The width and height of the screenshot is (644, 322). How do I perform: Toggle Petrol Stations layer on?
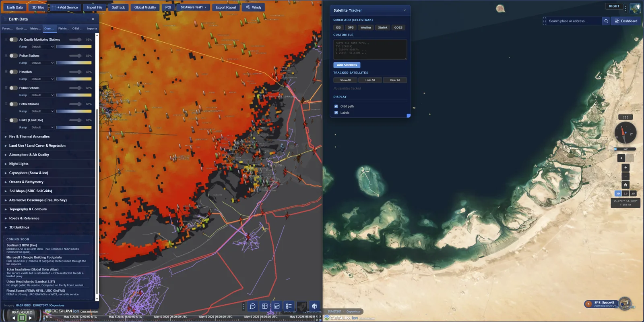(x=13, y=104)
